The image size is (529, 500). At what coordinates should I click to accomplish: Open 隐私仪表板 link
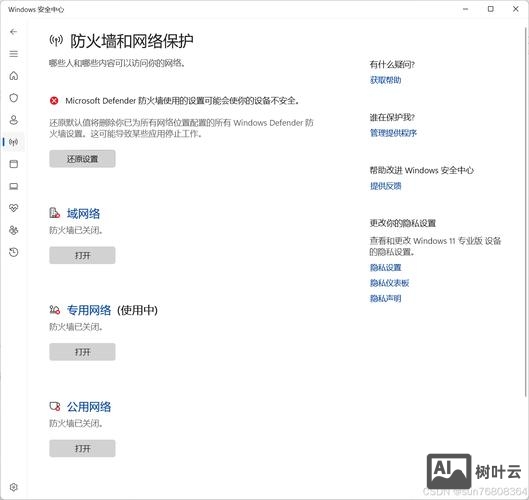(x=390, y=283)
